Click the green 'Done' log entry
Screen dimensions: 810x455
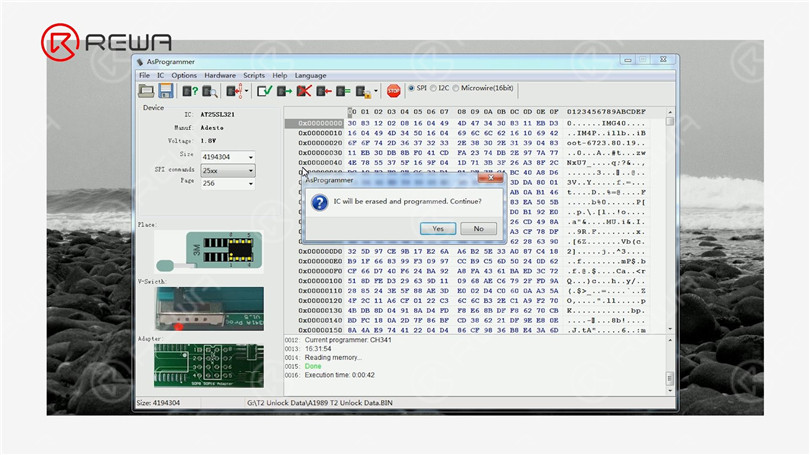[313, 366]
